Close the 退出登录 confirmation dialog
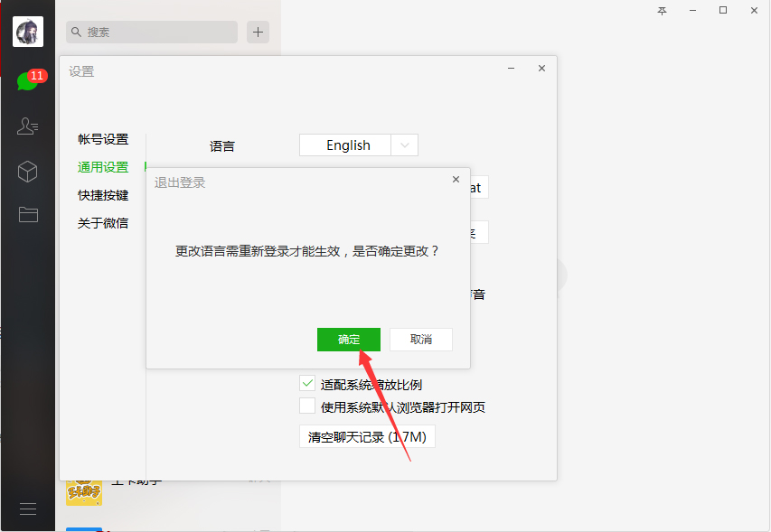The width and height of the screenshot is (771, 532). pos(456,179)
